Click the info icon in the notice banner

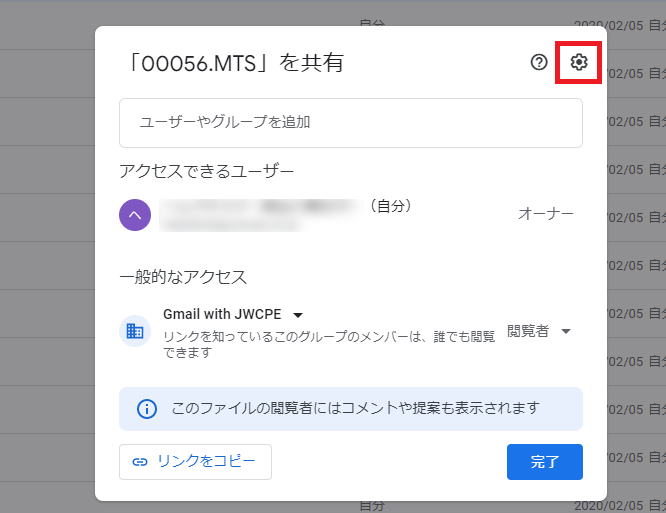147,409
